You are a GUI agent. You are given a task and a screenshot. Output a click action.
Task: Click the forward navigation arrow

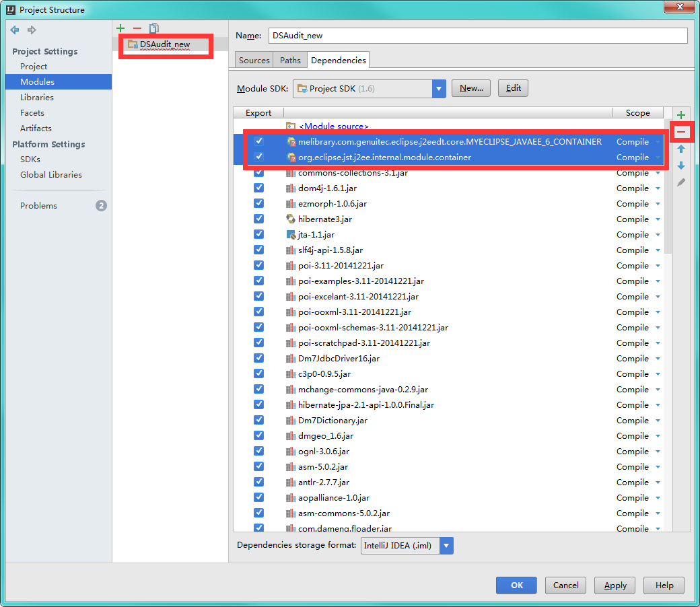click(x=32, y=30)
